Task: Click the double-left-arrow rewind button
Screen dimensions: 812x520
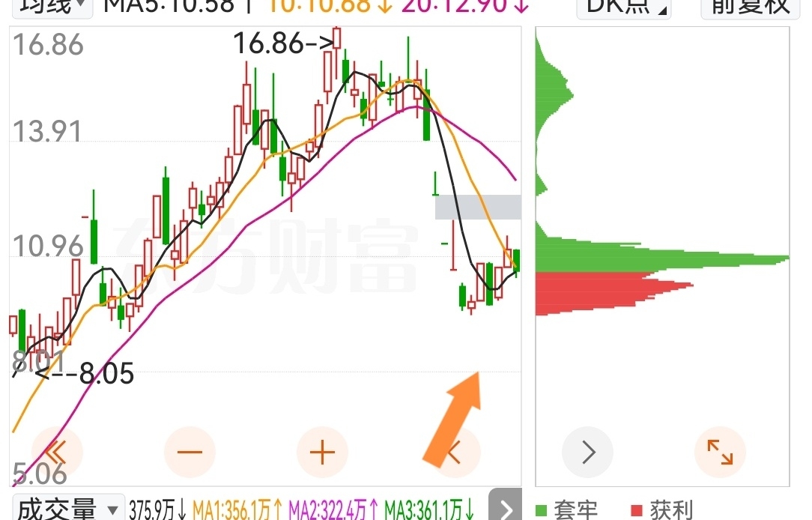Action: [x=57, y=452]
